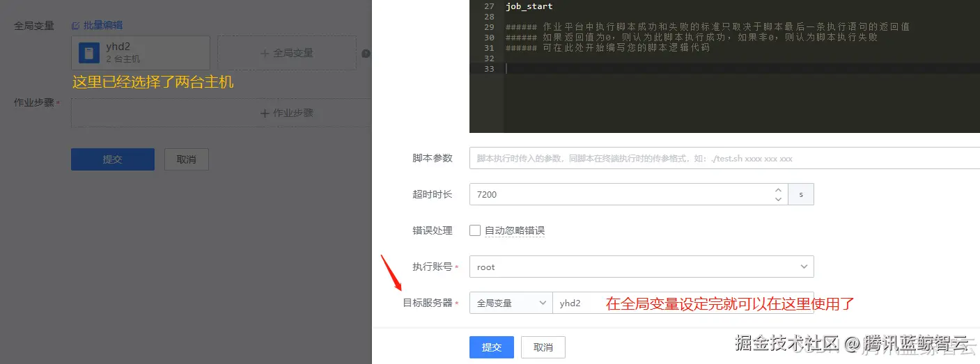Click the yhd2 target server field
980x364 pixels.
click(x=683, y=303)
